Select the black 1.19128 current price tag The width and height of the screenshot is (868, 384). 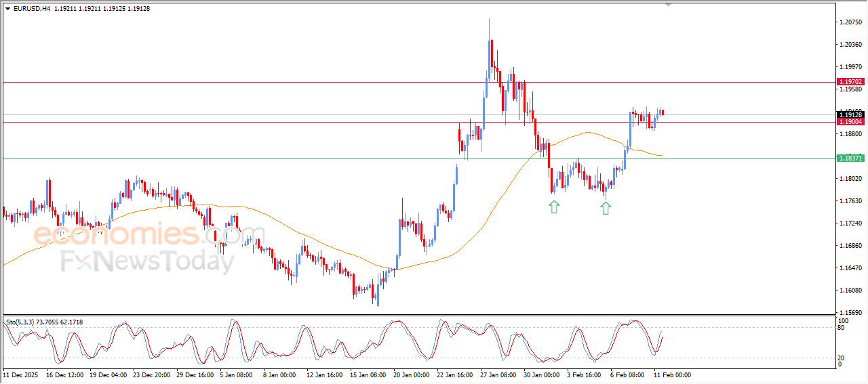850,114
